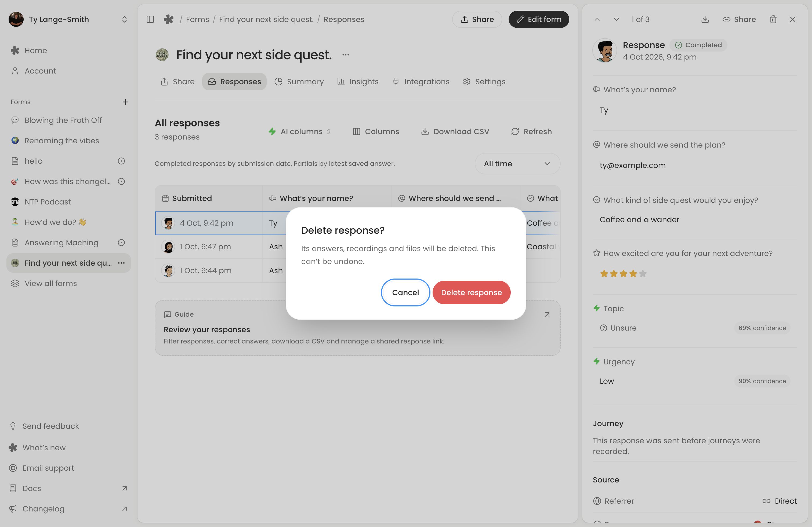The image size is (812, 527).
Task: Open the NTP Podcast form
Action: (x=68, y=202)
